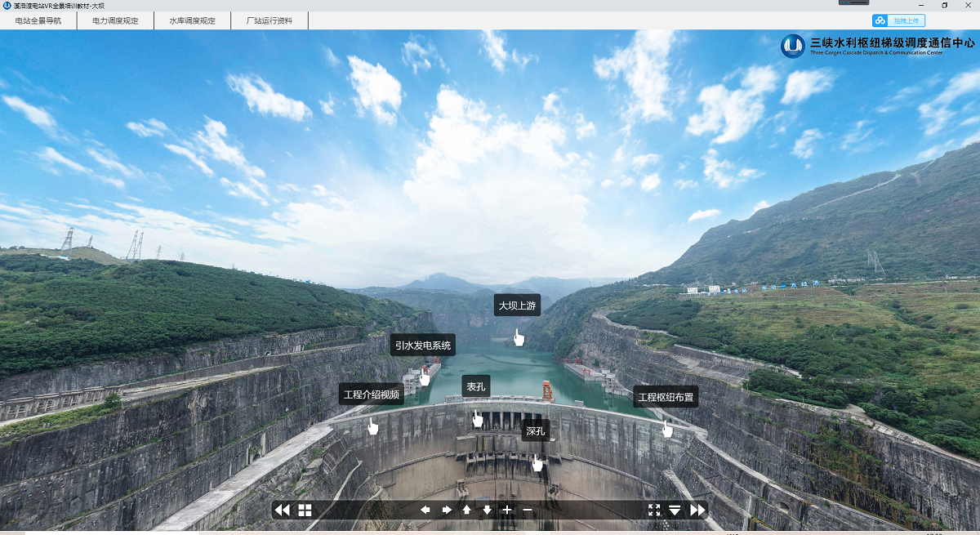This screenshot has width=980, height=535.
Task: Open the 水库调度规定 menu
Action: pyautogui.click(x=192, y=20)
